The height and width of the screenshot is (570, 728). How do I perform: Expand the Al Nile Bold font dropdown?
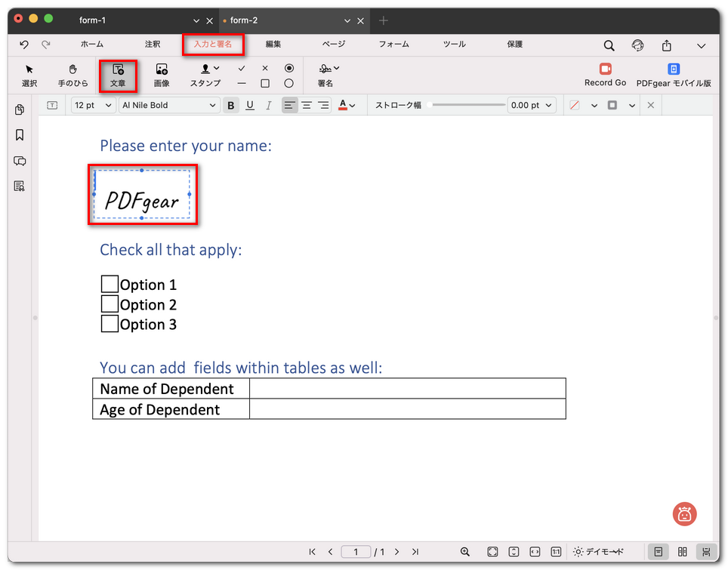pyautogui.click(x=169, y=106)
